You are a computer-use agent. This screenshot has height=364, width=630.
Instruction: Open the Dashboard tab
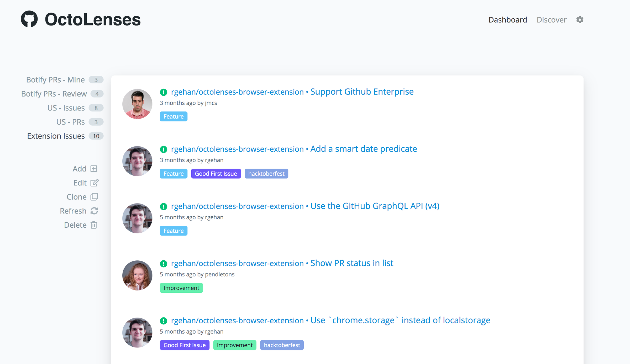point(508,20)
